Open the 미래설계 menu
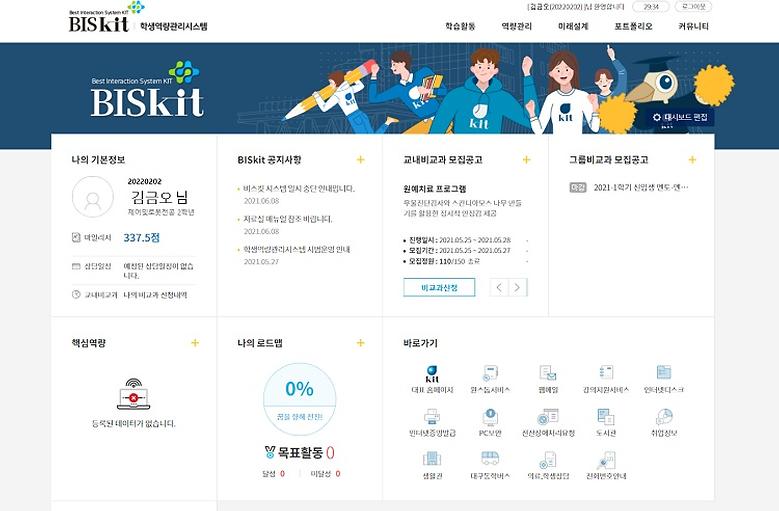Image resolution: width=779 pixels, height=511 pixels. pos(573,26)
